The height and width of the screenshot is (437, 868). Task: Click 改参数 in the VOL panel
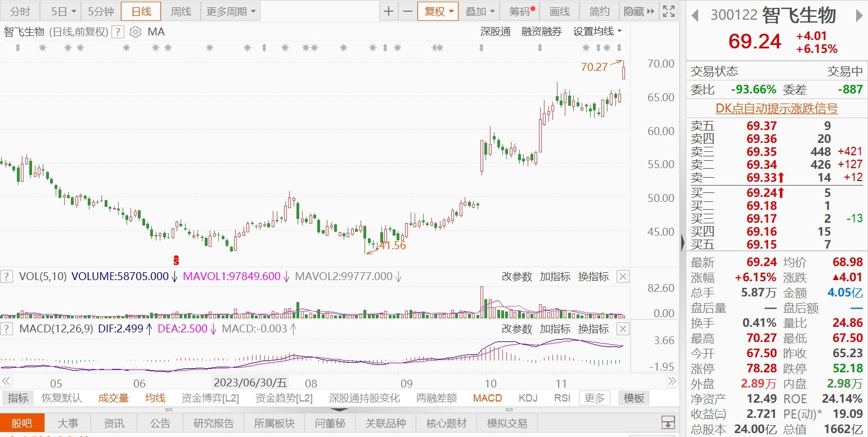[x=516, y=277]
